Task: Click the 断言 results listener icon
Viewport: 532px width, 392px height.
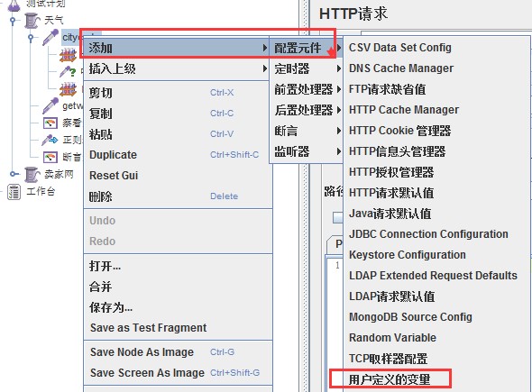Action: pyautogui.click(x=50, y=157)
